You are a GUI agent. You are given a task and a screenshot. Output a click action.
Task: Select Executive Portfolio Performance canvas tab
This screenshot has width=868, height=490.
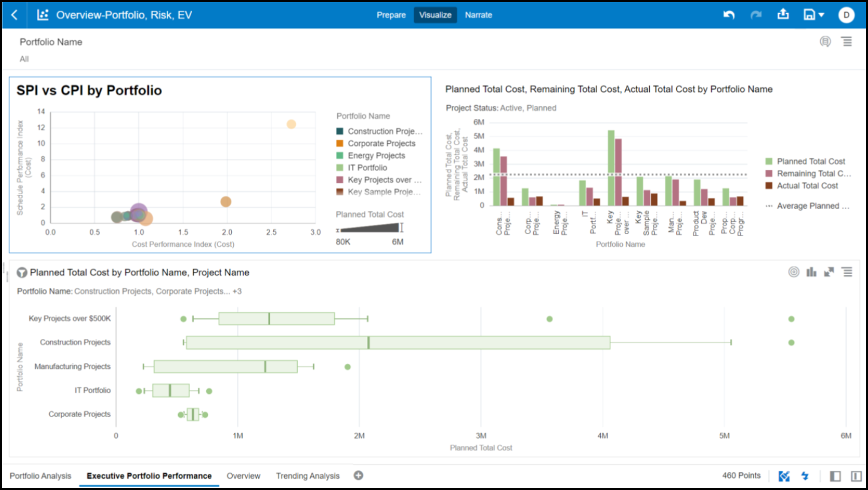[149, 476]
